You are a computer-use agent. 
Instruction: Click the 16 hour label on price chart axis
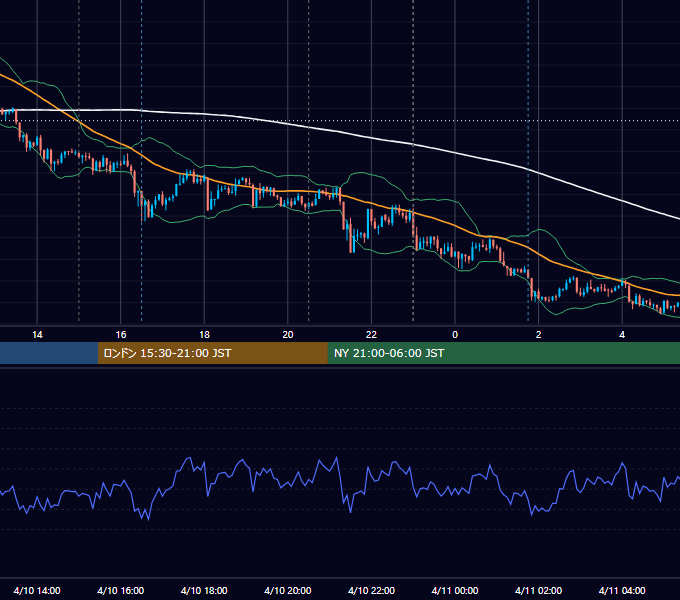[x=121, y=335]
